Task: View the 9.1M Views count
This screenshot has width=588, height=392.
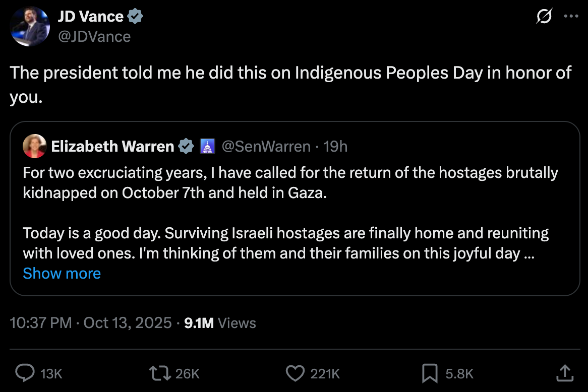Action: click(x=220, y=323)
